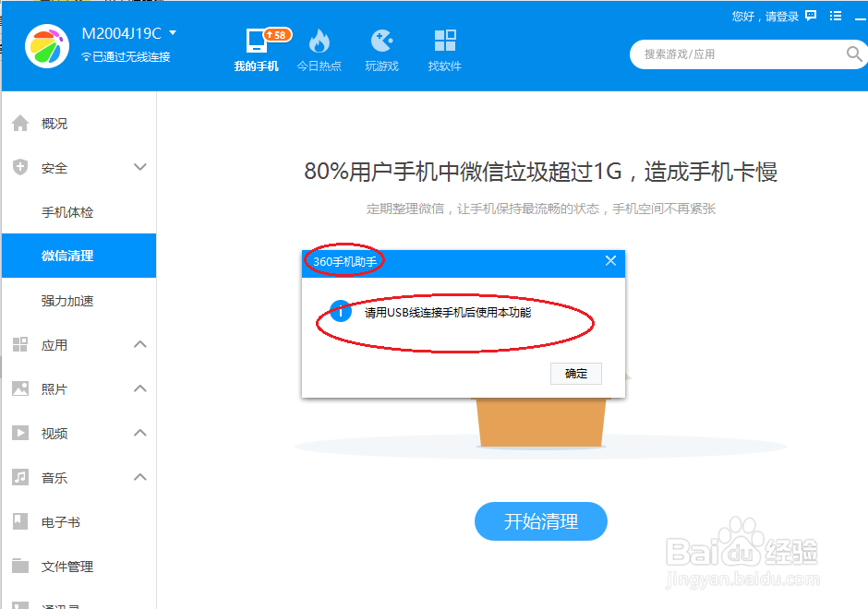Open the main menu list icon
Viewport: 868px width, 609px height.
836,16
